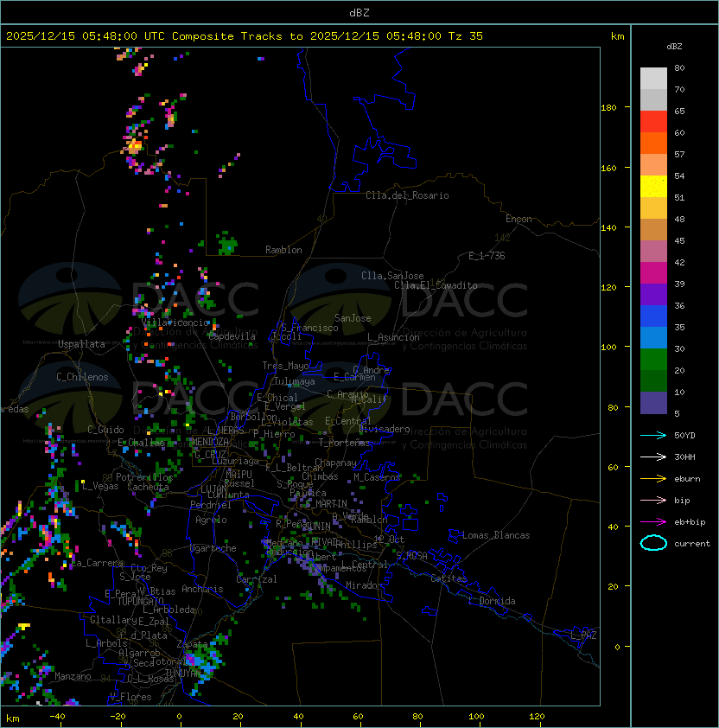719x728 pixels.
Task: Pick the light gray 70-80 dBZ swatch
Action: coord(653,78)
